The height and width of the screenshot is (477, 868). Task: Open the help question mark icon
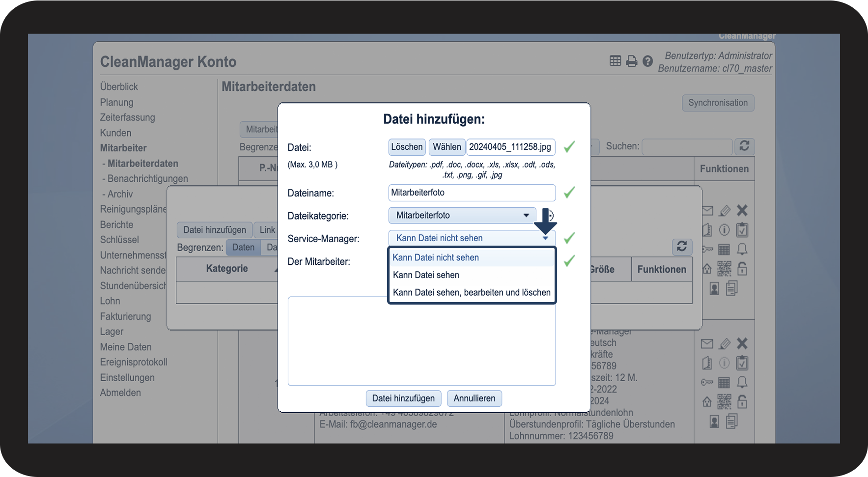[648, 61]
